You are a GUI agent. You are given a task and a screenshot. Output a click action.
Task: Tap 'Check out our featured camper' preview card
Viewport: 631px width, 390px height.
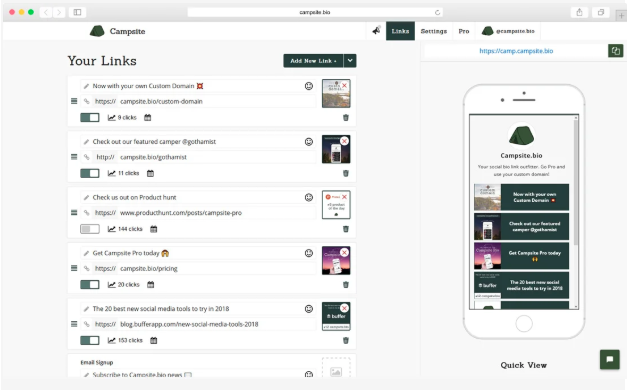(x=522, y=226)
